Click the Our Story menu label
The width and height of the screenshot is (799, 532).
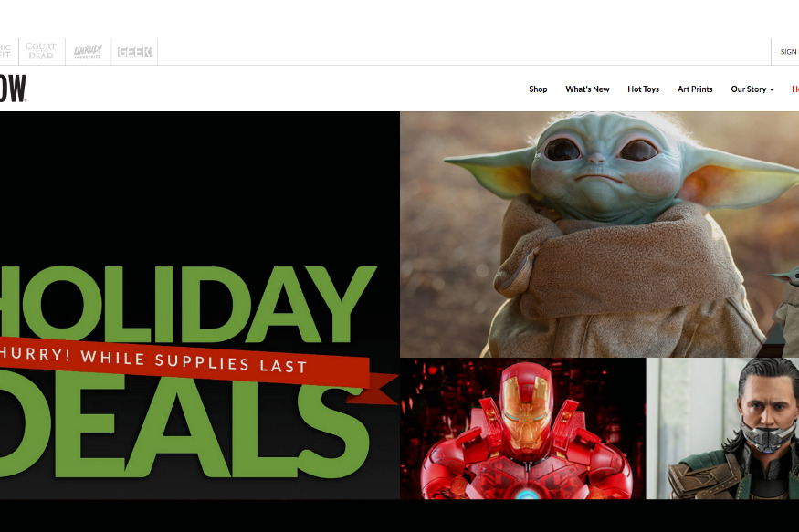(x=749, y=89)
